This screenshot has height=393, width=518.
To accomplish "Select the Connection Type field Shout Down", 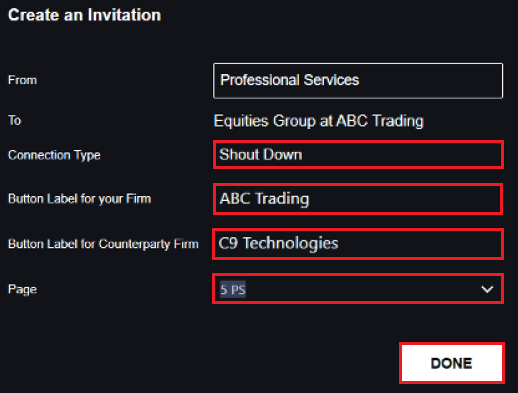I will [358, 155].
